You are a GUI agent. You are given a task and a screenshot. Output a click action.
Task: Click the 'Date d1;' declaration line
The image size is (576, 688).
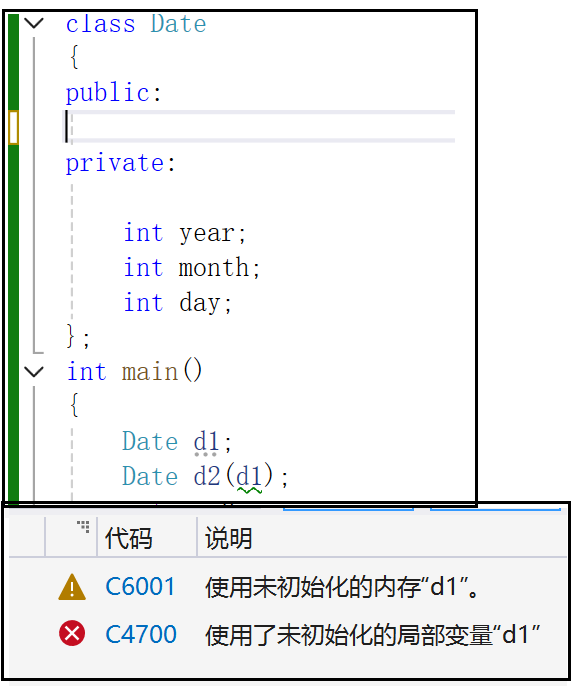pos(177,442)
